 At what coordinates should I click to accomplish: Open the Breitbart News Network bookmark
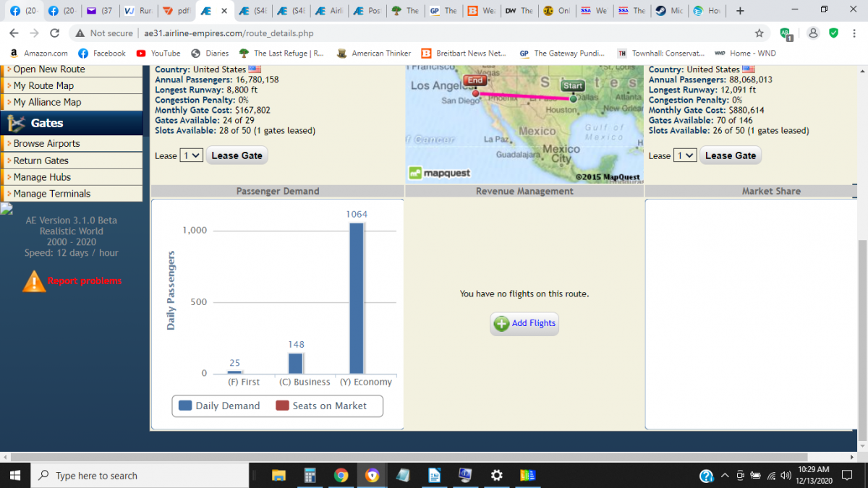click(x=464, y=53)
